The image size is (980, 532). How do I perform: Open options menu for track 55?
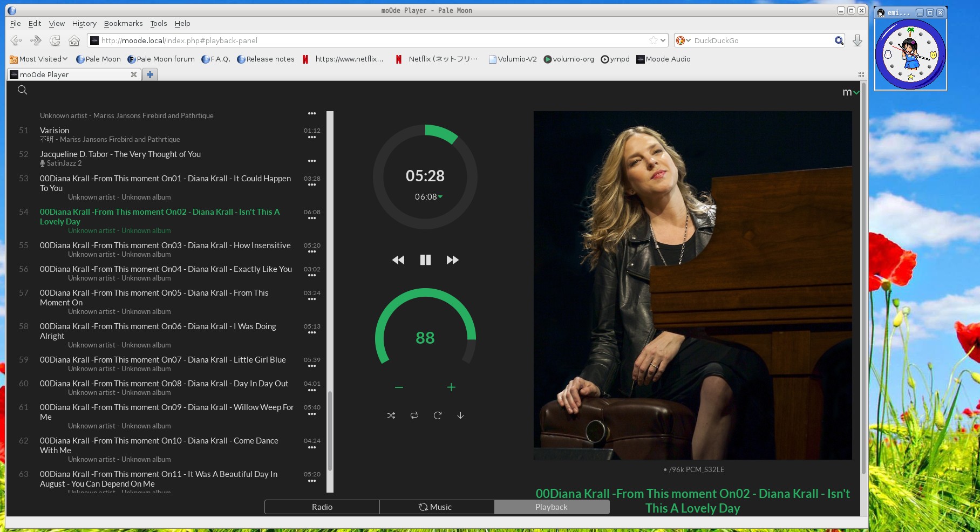[312, 252]
